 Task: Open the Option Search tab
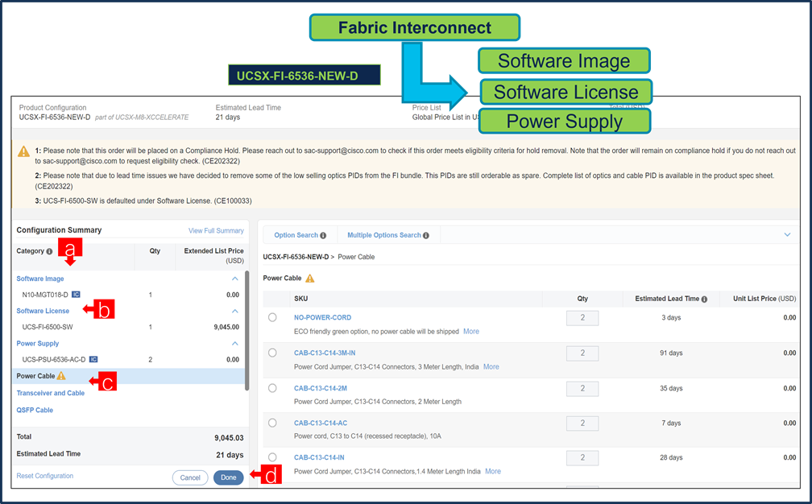(x=300, y=235)
